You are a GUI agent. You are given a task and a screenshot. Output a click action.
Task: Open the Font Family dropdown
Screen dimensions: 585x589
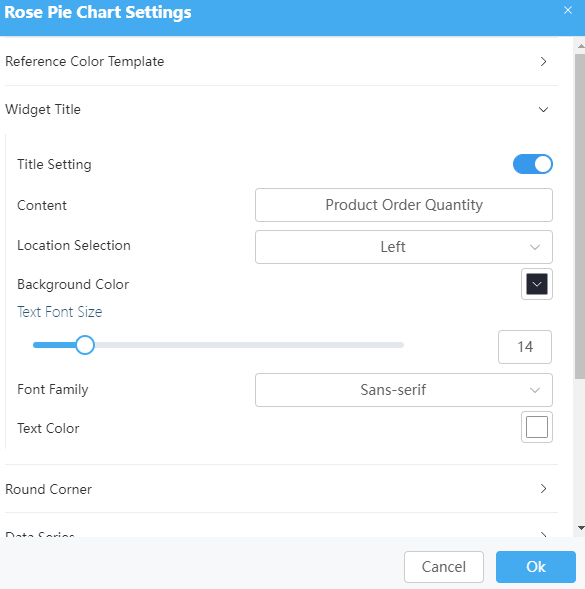[404, 390]
